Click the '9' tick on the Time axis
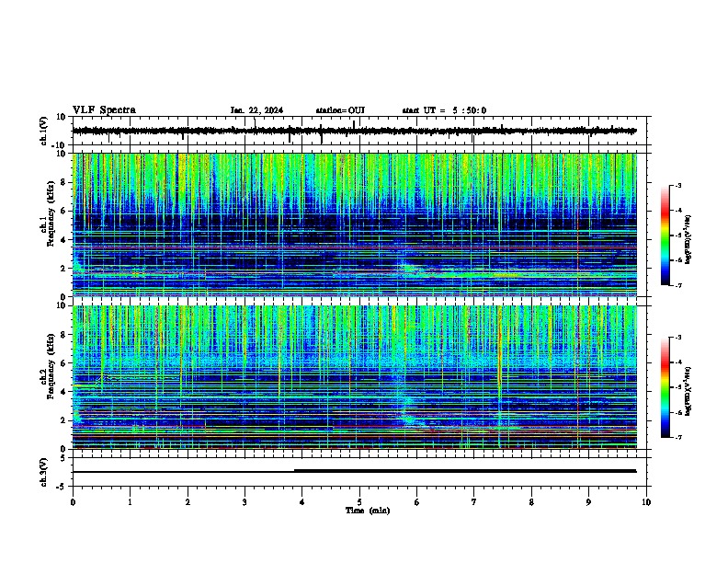Screen dimensions: 728x563 click(x=588, y=502)
